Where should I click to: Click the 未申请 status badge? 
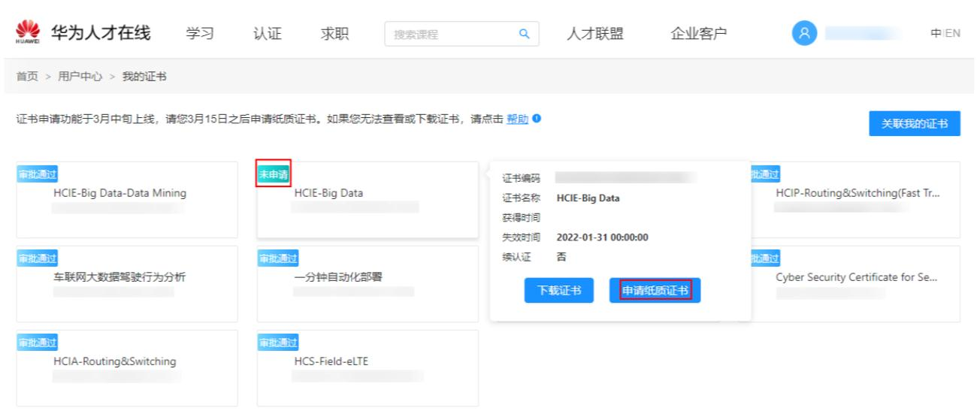(x=273, y=174)
